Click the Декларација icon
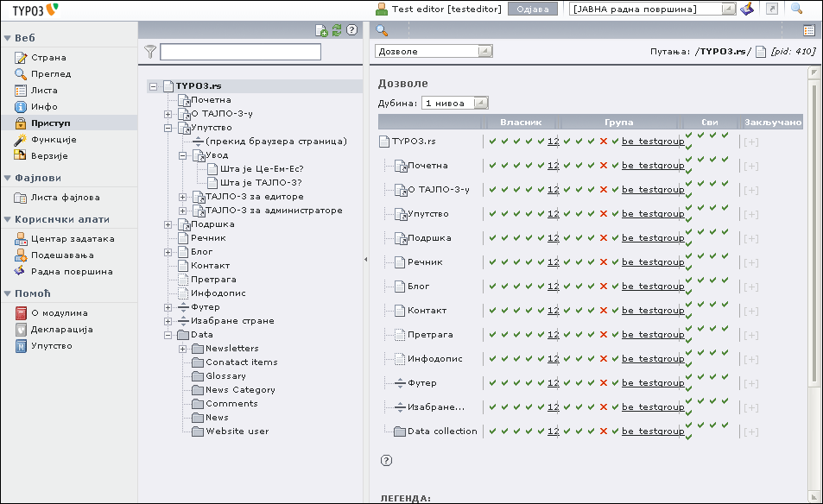This screenshot has width=823, height=504. (20, 330)
